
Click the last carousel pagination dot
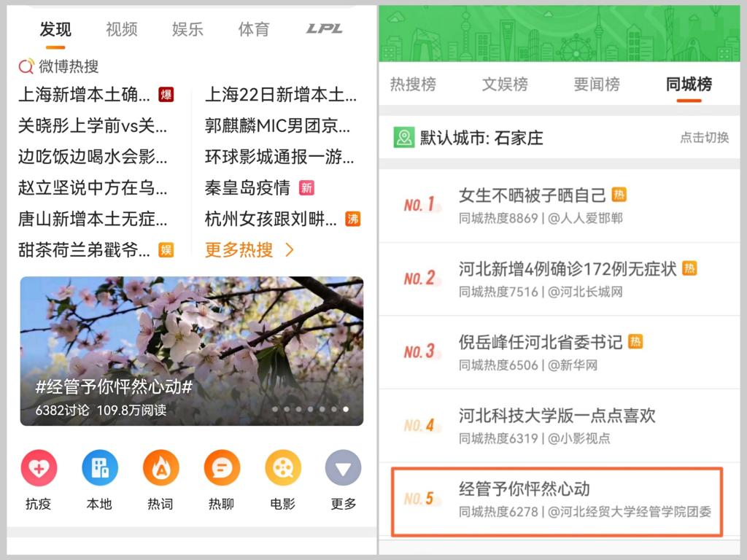(346, 409)
